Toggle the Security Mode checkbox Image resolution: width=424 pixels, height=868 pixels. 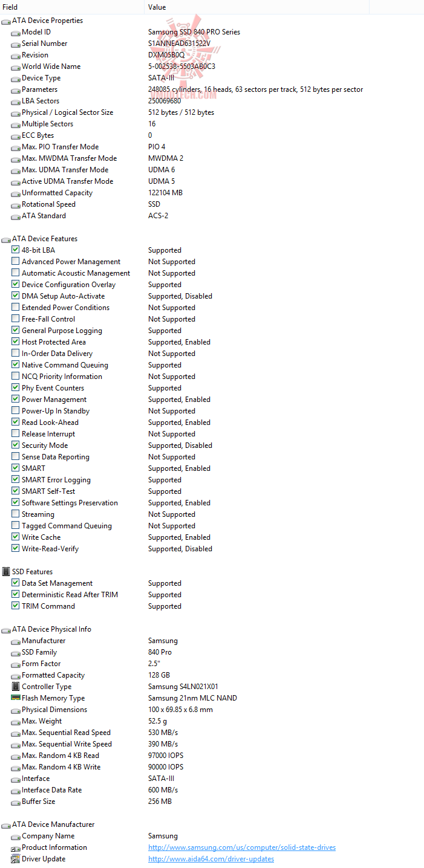coord(16,445)
